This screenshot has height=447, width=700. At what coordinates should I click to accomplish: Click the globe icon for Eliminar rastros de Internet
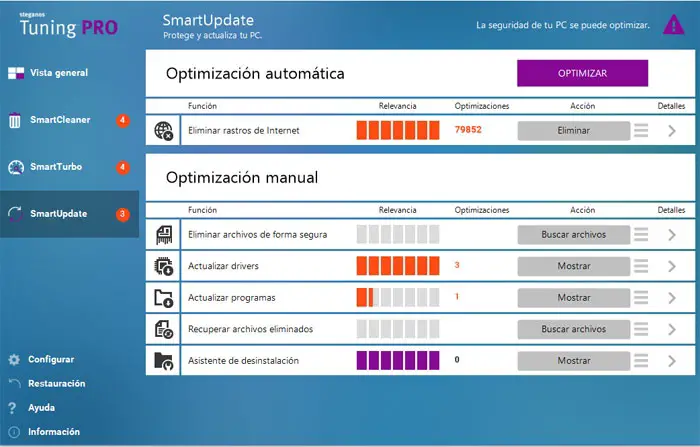pyautogui.click(x=163, y=131)
